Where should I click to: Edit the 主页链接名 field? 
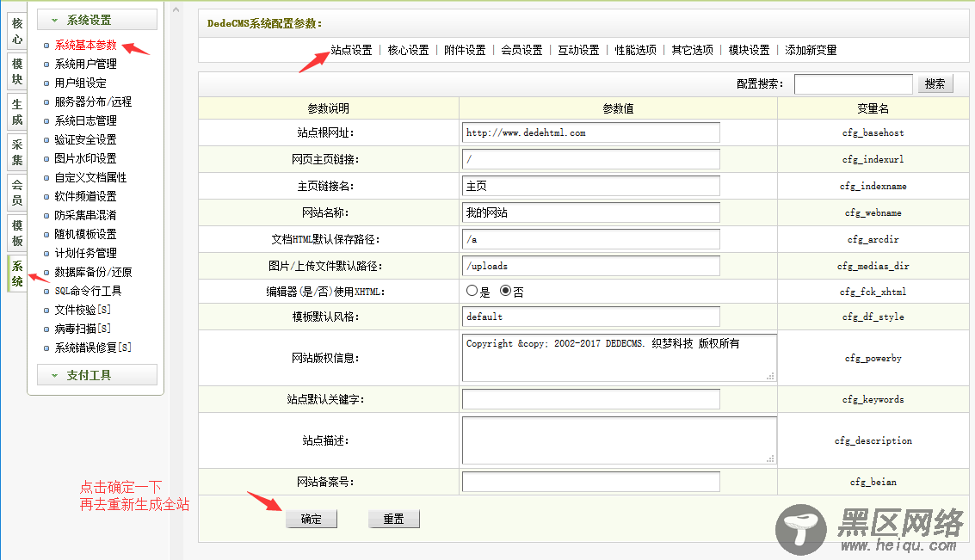point(590,186)
